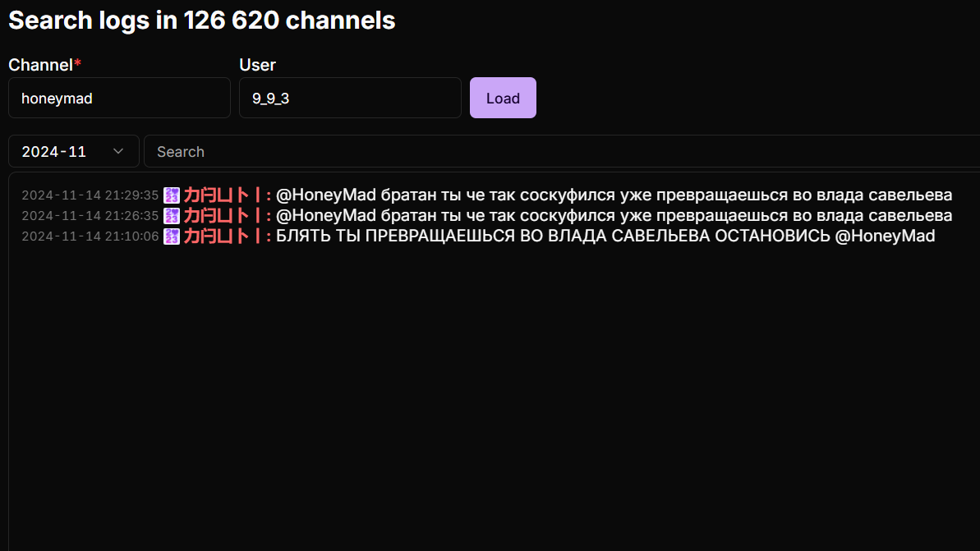This screenshot has height=551, width=980.
Task: Click the @HoneyMad mention in first message
Action: point(325,195)
